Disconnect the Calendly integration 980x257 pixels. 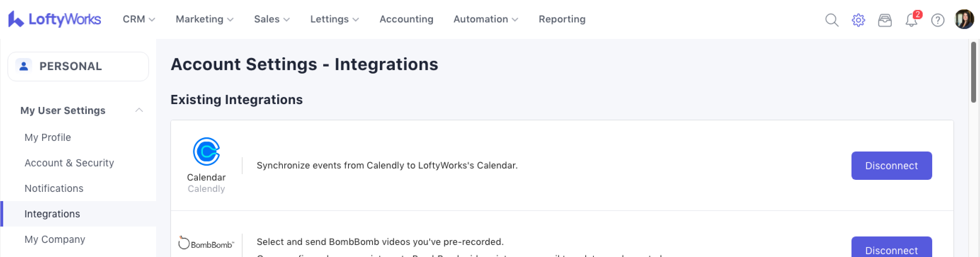pos(891,166)
